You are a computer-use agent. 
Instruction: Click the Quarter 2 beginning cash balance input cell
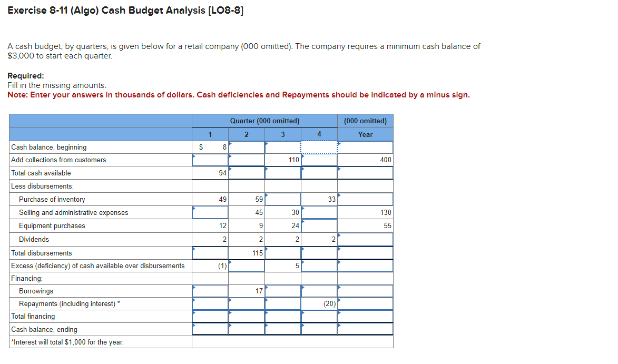[246, 147]
